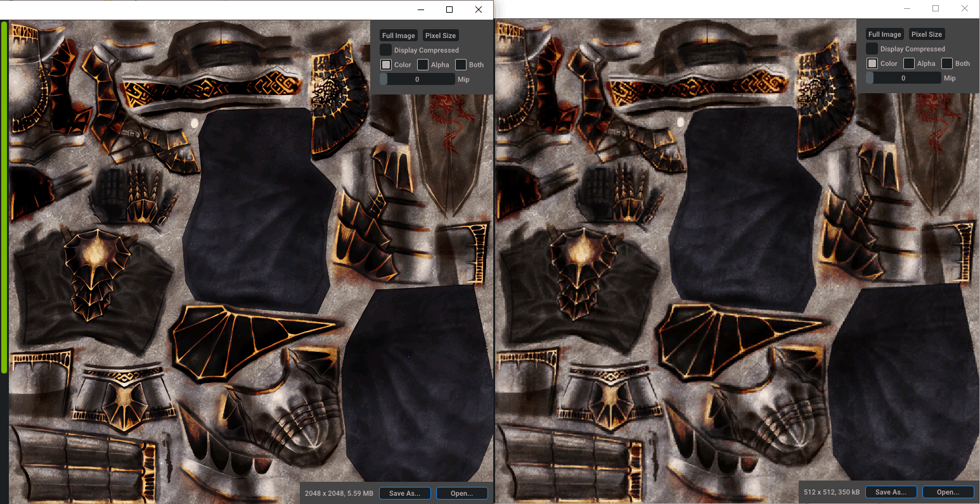Click Save As button in left window

point(404,493)
